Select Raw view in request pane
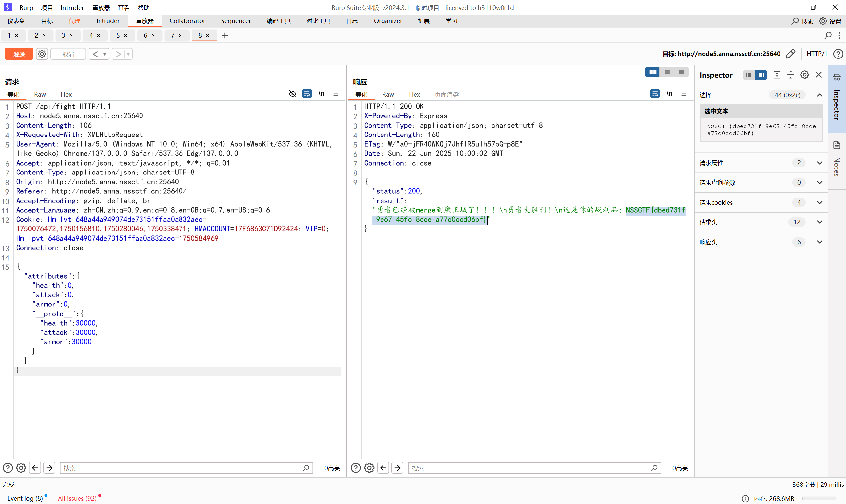846x504 pixels. [x=40, y=94]
